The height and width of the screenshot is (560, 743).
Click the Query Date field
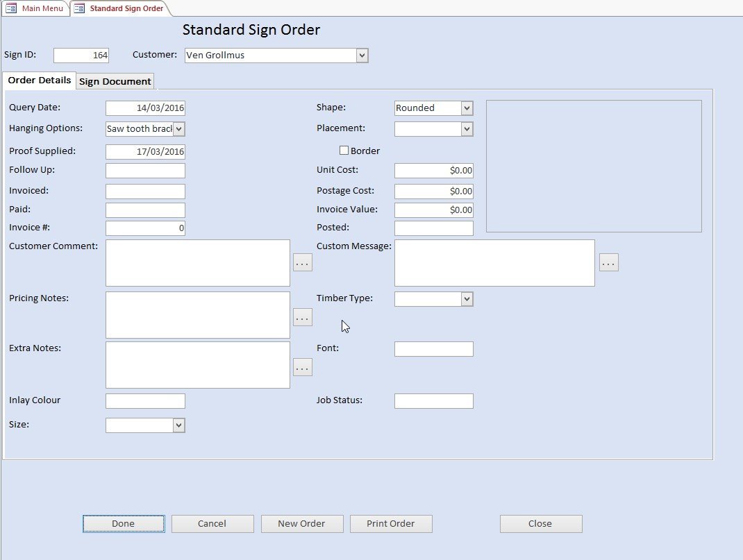(x=145, y=108)
